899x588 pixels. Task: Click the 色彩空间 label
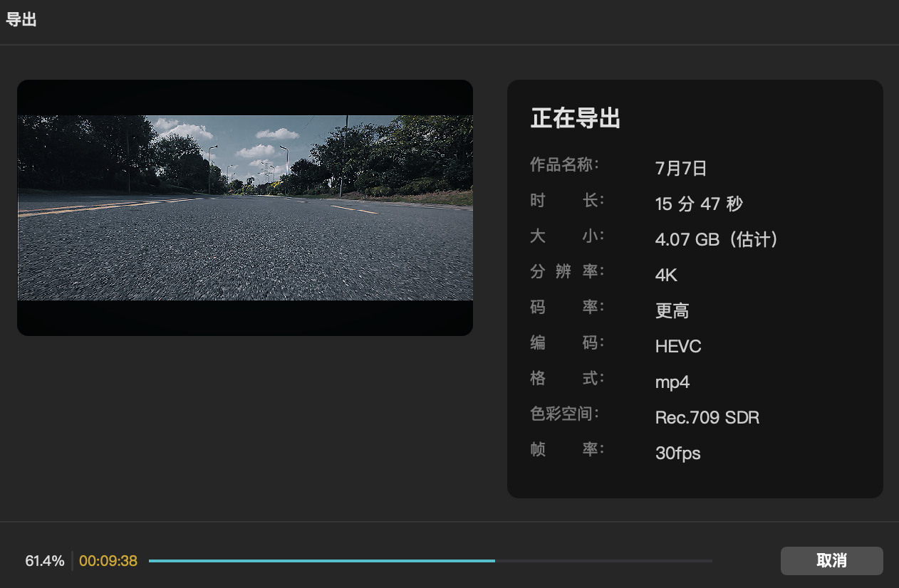[565, 414]
